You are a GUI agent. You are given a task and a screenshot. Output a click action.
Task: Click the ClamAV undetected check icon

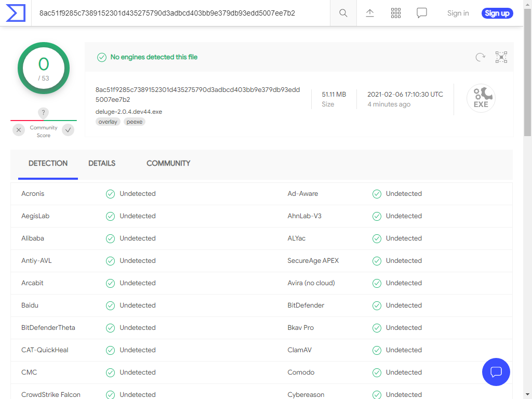pos(377,350)
